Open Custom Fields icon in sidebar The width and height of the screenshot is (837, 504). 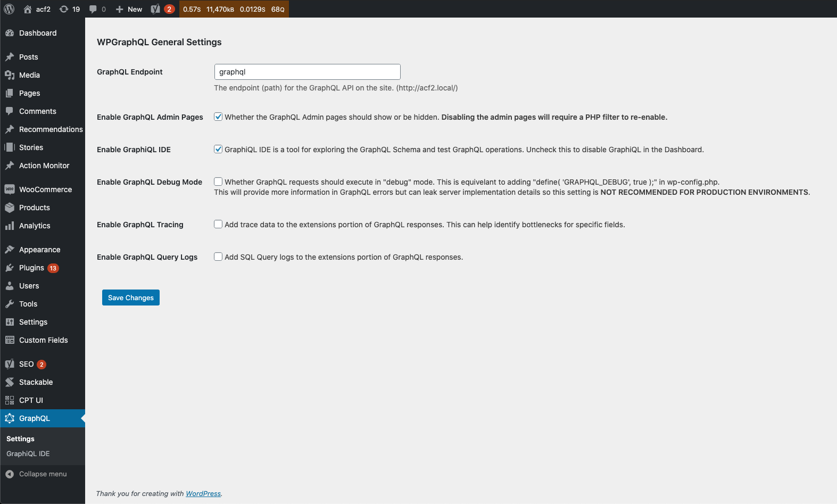[10, 340]
